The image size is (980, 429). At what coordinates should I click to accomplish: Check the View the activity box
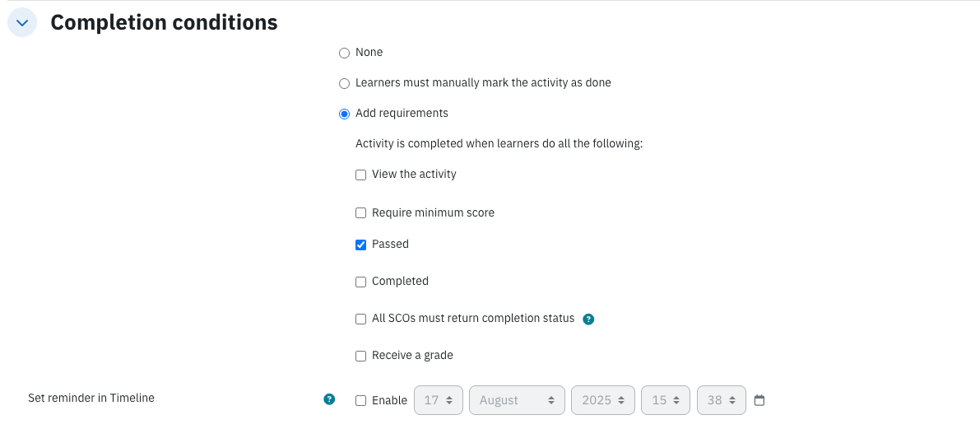click(x=360, y=175)
